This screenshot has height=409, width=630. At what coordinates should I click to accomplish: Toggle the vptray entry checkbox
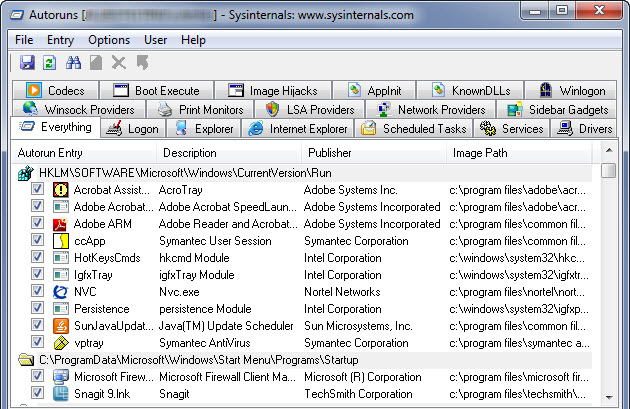(37, 342)
